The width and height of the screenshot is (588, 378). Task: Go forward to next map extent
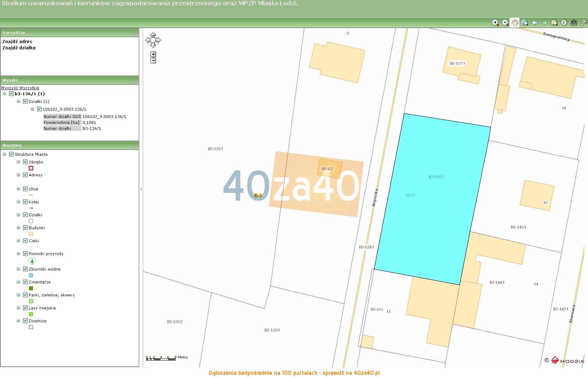coord(544,22)
